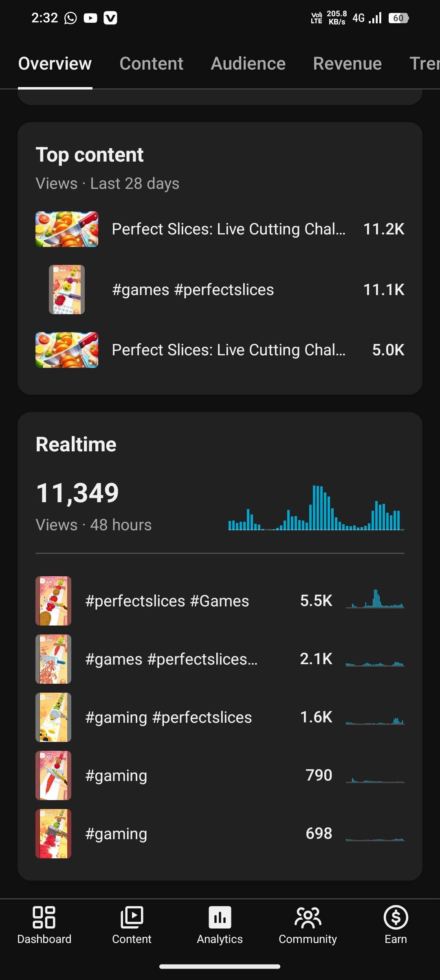Open #perfectslices #Games realtime item with 5.5K
The width and height of the screenshot is (440, 980).
point(167,601)
